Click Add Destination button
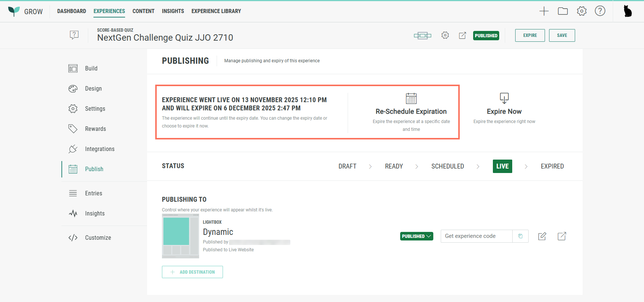The width and height of the screenshot is (644, 302). coord(192,272)
